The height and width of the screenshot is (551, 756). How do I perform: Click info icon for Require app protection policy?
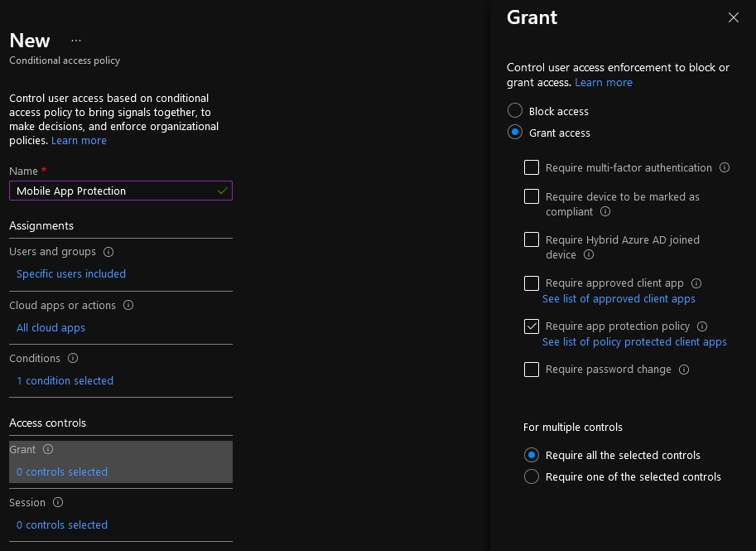coord(702,326)
